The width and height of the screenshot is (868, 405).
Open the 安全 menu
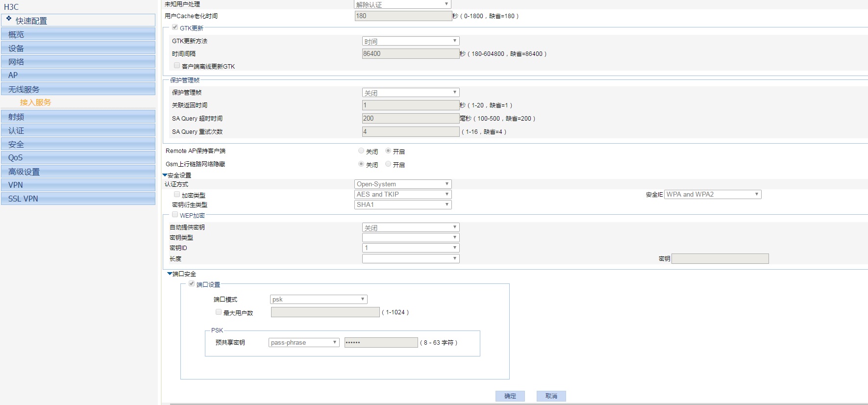click(x=78, y=144)
